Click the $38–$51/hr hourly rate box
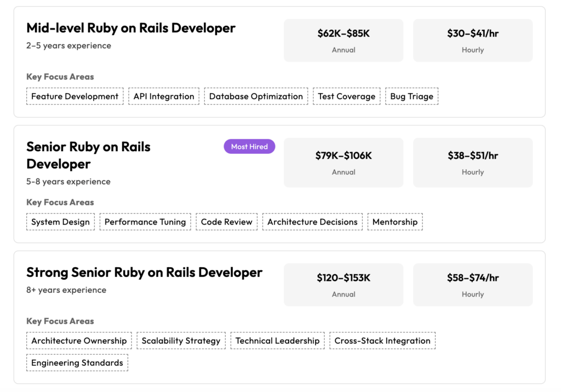This screenshot has width=561, height=392. pyautogui.click(x=473, y=163)
